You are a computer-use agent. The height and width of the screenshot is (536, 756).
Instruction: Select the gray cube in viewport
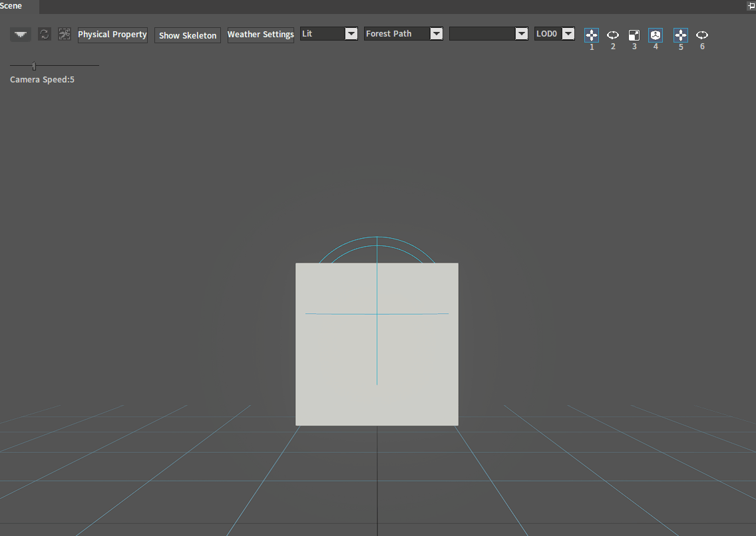pos(377,344)
